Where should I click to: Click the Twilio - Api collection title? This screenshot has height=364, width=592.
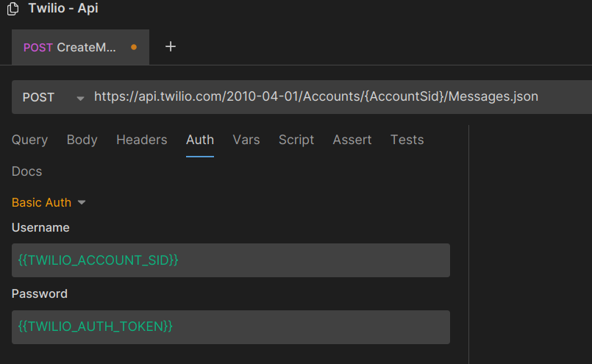(63, 8)
